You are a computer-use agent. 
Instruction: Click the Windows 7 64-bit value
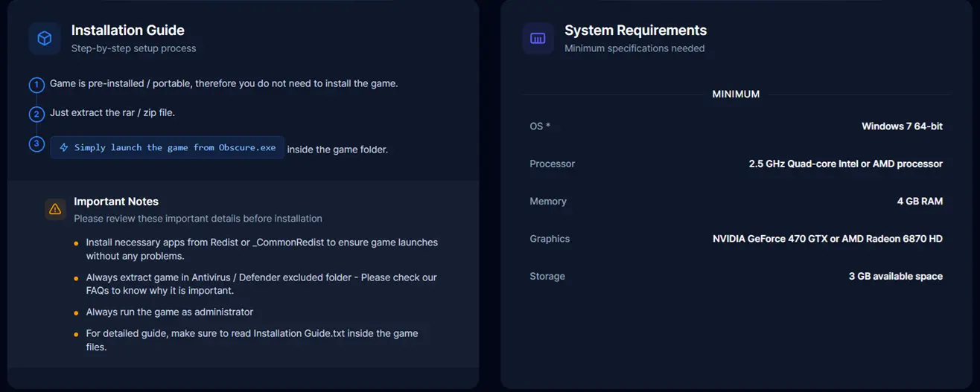click(x=902, y=126)
